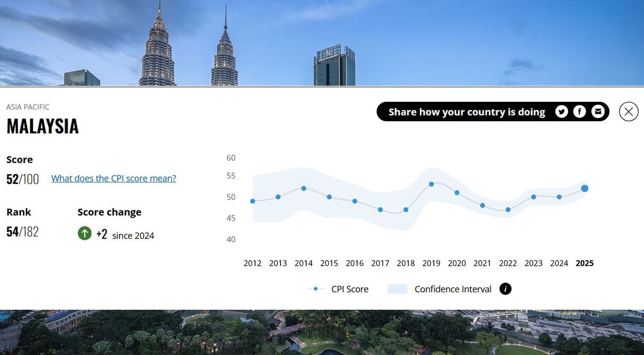Screen dimensions: 644x355
Task: Select the 2023 data point on chart
Action: coord(534,197)
